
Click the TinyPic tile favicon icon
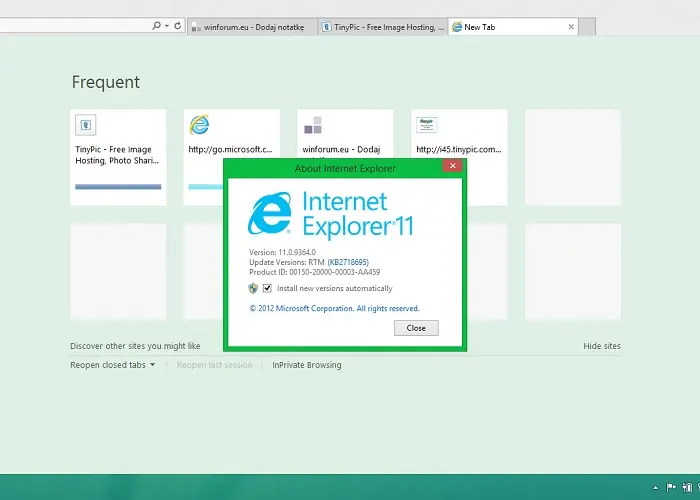pyautogui.click(x=86, y=125)
